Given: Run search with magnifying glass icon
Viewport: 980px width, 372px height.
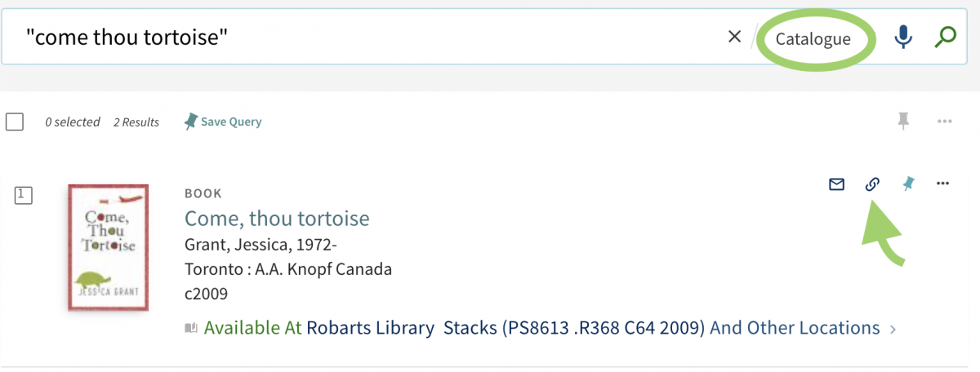Looking at the screenshot, I should pyautogui.click(x=945, y=37).
